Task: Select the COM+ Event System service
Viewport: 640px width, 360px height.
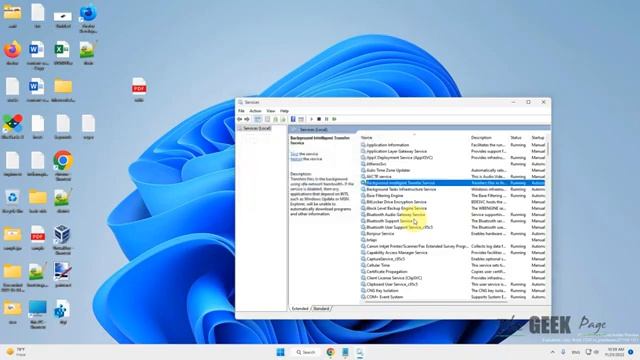Action: [453, 297]
